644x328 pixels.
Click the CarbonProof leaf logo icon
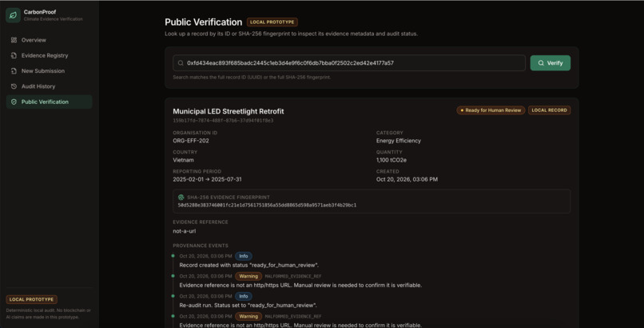coord(13,15)
